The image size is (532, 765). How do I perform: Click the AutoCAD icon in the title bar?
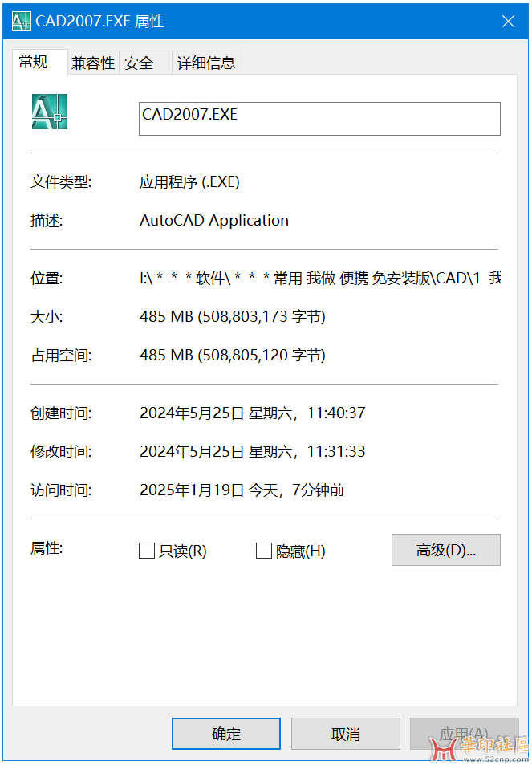click(22, 22)
